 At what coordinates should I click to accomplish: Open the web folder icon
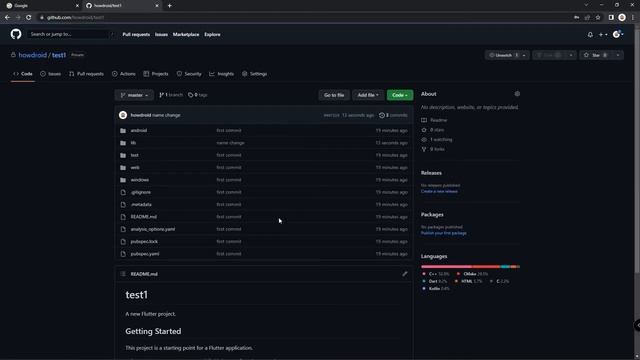[x=123, y=168]
